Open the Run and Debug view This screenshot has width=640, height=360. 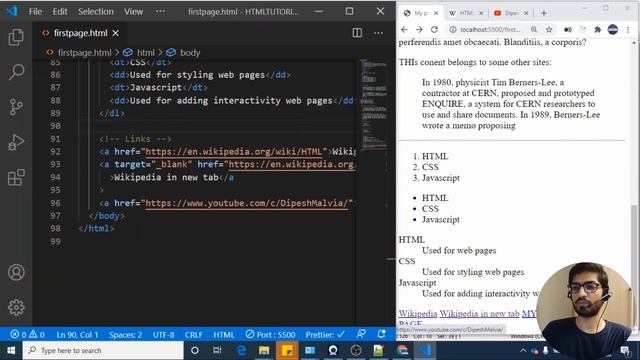tap(16, 142)
